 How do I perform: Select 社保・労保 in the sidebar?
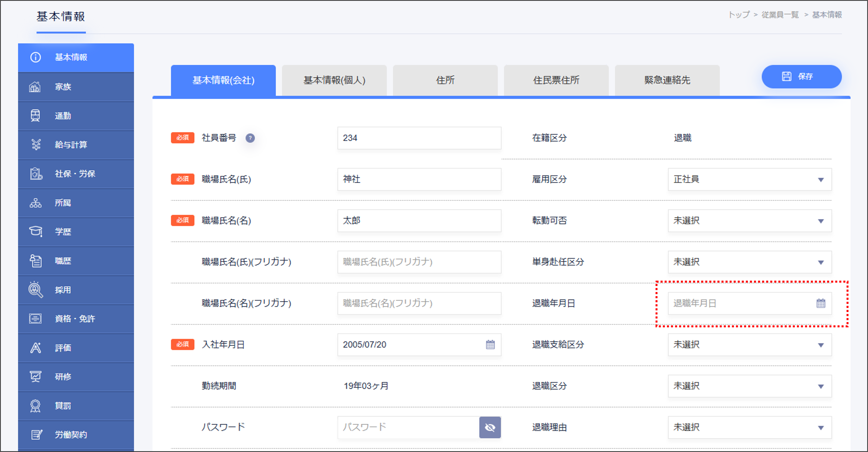75,174
